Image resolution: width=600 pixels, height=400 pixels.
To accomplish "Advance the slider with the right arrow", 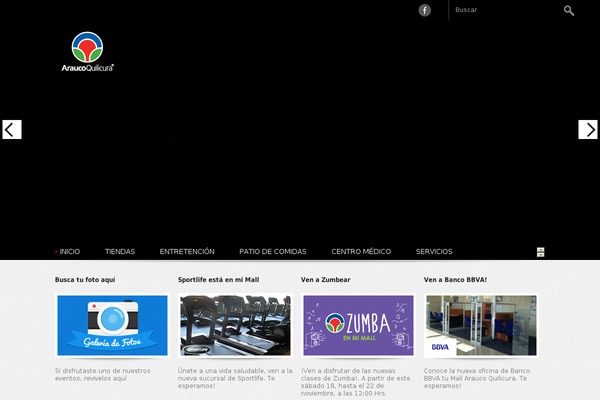I will click(x=588, y=129).
